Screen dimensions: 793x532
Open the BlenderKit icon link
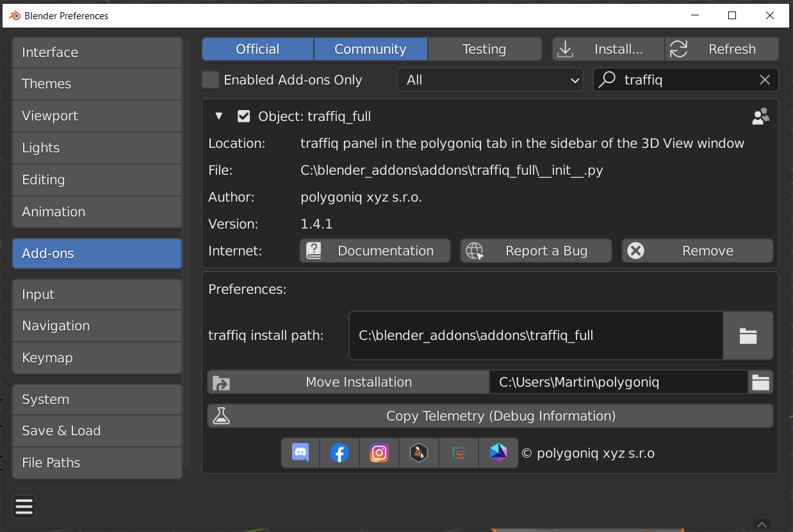coord(418,453)
